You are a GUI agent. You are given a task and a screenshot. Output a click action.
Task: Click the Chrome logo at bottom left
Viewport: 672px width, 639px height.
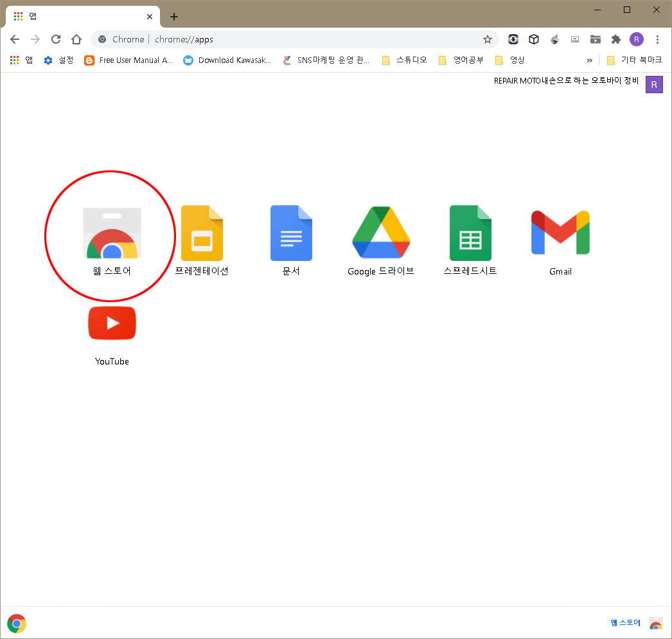(x=17, y=624)
